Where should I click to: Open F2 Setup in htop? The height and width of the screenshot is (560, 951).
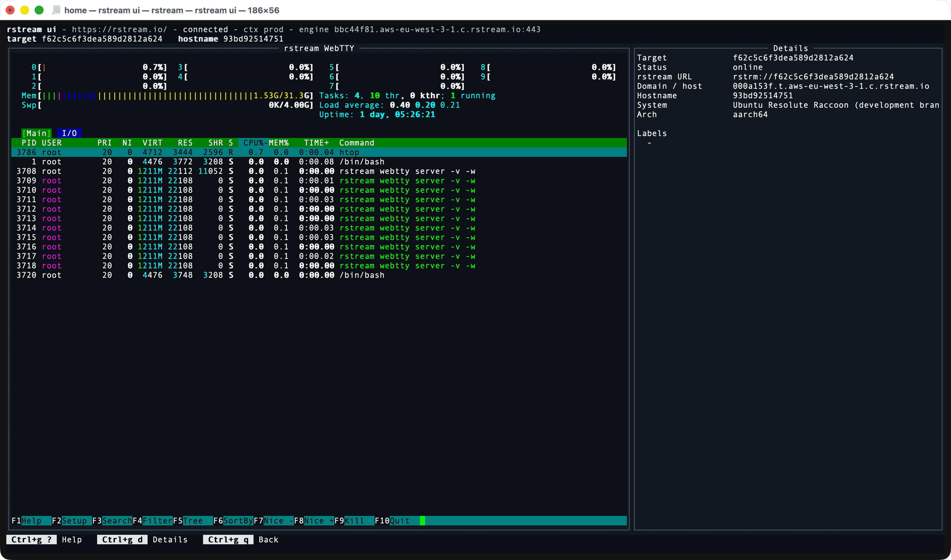(72, 521)
